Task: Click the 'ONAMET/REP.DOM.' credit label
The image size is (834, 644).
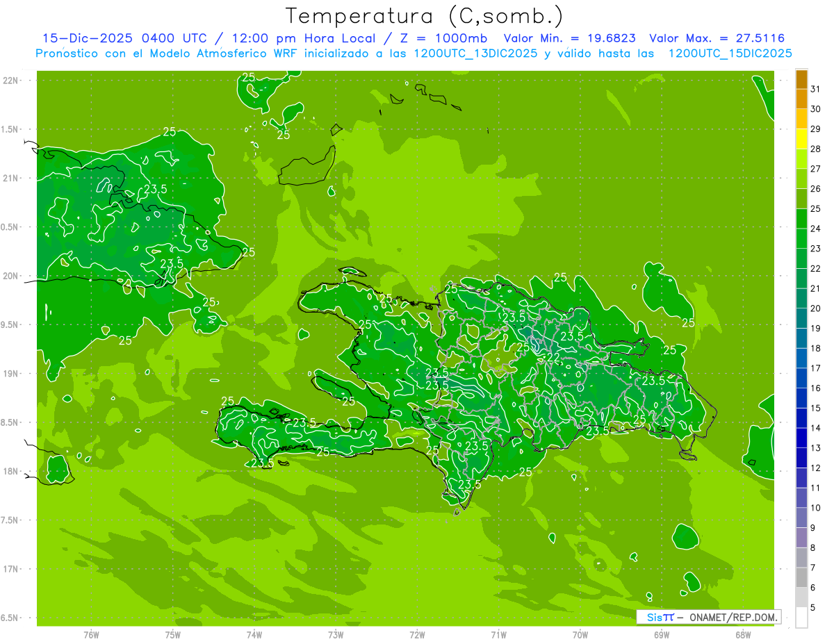Action: click(734, 617)
